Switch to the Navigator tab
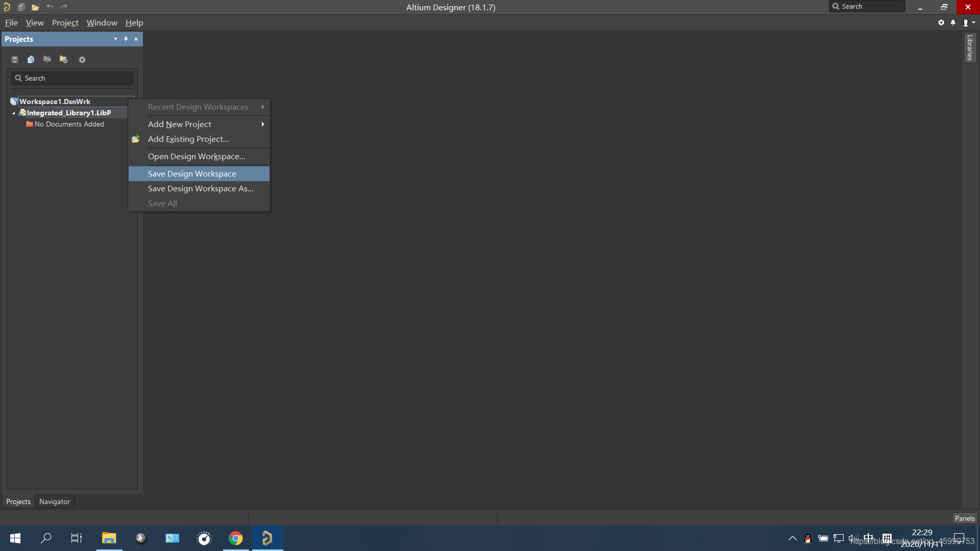980x551 pixels. (55, 502)
